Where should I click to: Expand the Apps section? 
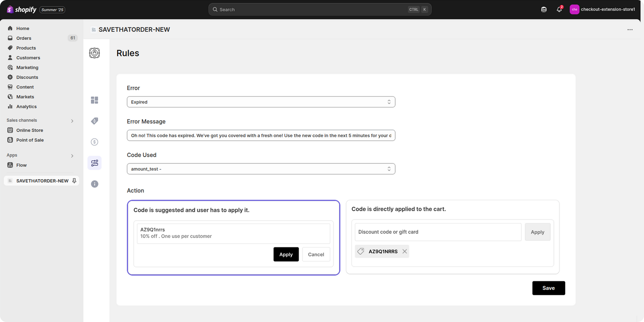pyautogui.click(x=72, y=156)
